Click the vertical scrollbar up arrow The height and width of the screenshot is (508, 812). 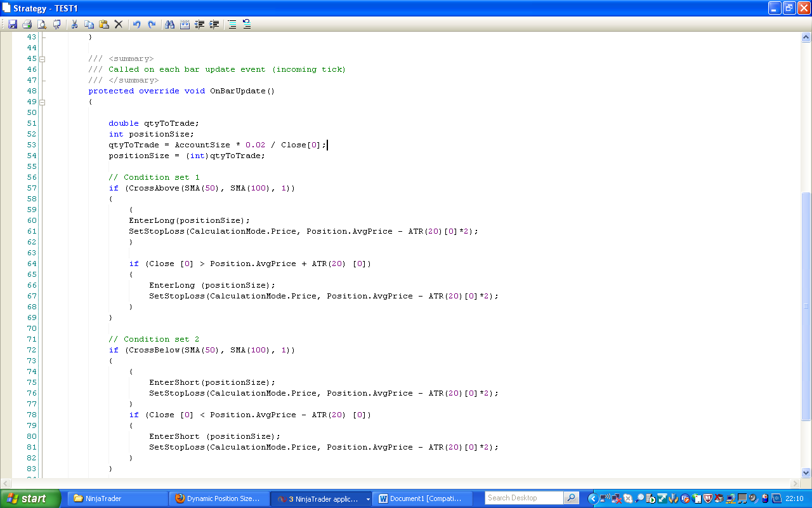(806, 37)
